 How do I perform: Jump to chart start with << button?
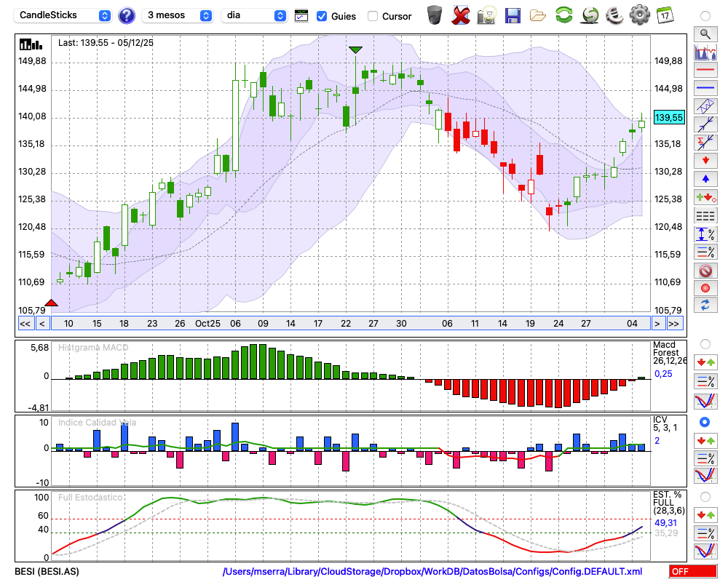25,324
